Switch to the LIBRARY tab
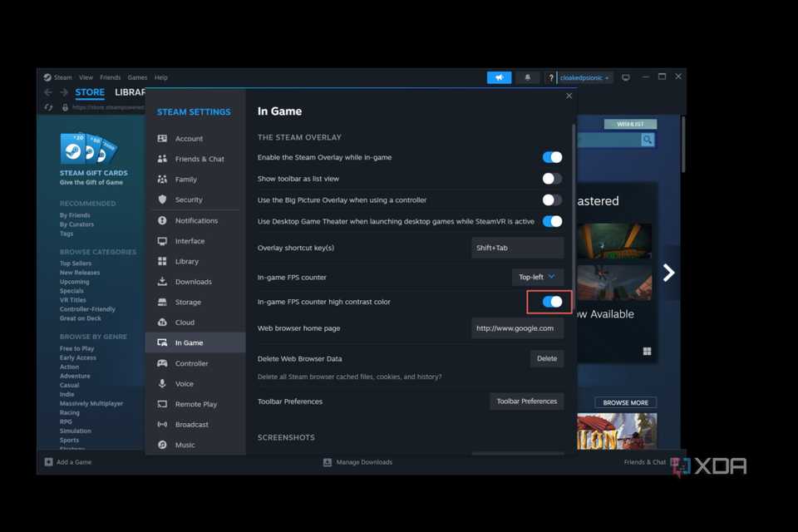This screenshot has width=798, height=532. 131,92
